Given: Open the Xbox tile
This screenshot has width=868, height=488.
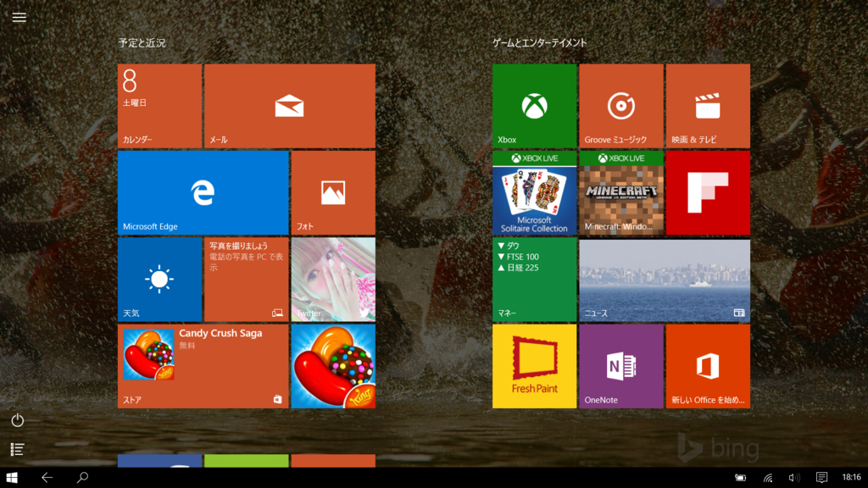Looking at the screenshot, I should point(534,106).
